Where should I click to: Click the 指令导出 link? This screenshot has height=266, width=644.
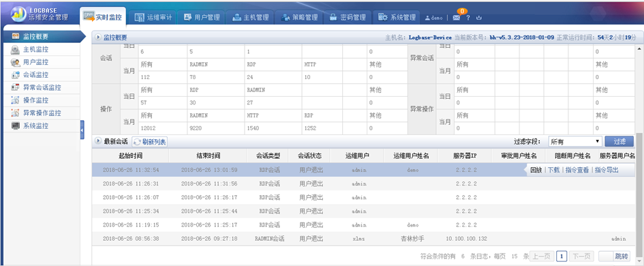click(607, 170)
